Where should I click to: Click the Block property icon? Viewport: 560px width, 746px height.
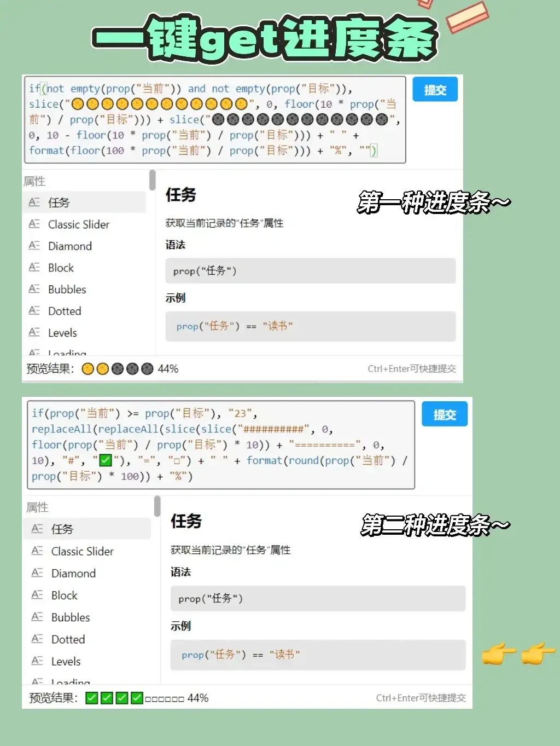(x=34, y=268)
